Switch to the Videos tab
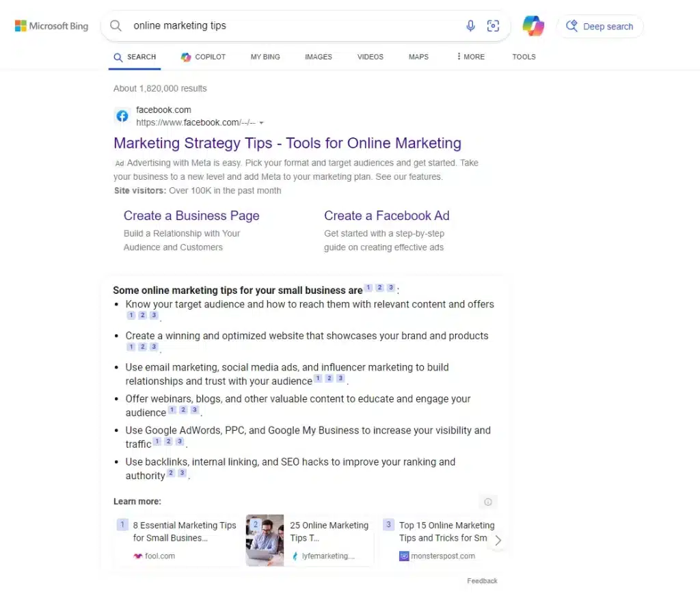 coord(371,57)
